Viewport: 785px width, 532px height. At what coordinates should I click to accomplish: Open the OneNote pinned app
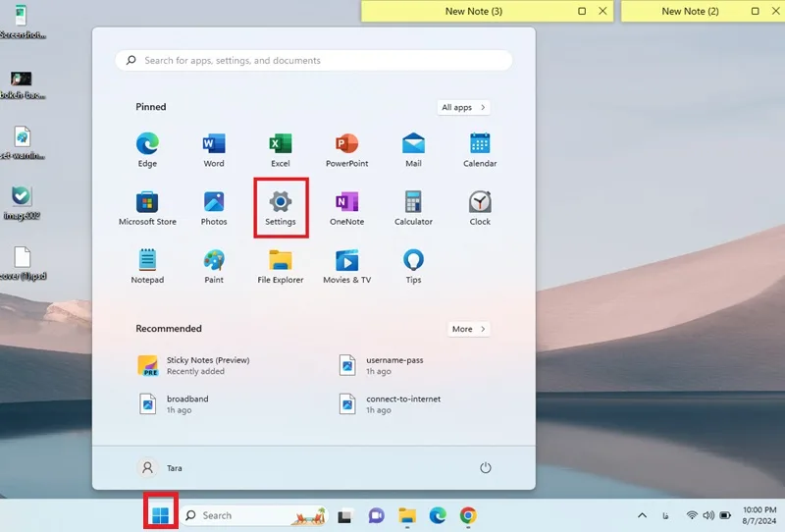[347, 208]
